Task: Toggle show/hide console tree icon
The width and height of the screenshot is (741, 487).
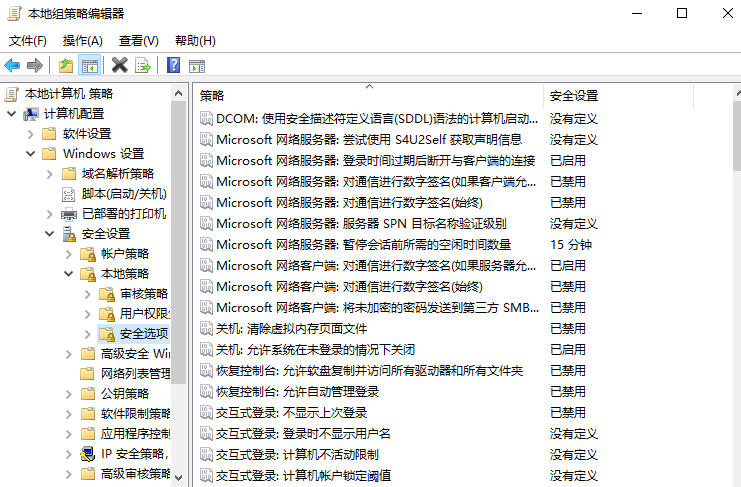Action: 90,65
